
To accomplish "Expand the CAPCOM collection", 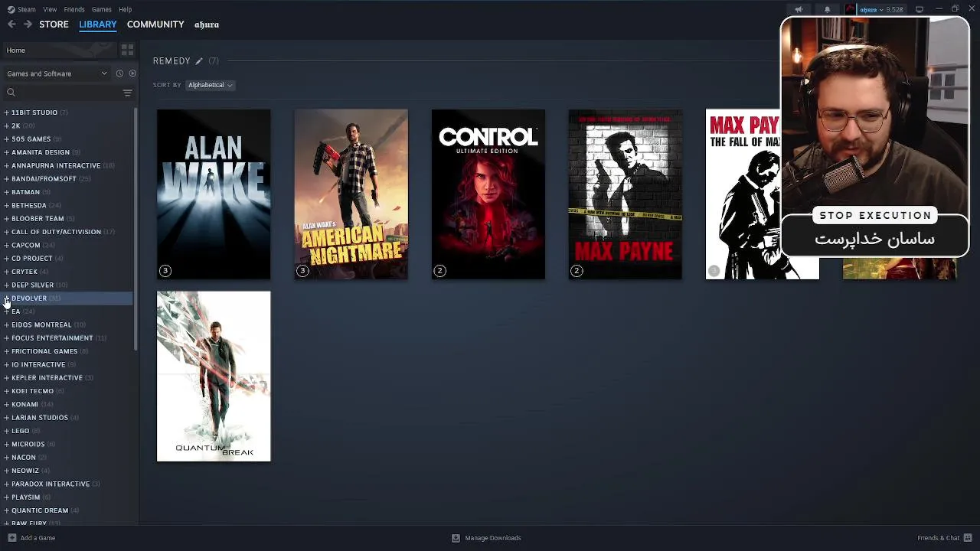I will pos(7,245).
